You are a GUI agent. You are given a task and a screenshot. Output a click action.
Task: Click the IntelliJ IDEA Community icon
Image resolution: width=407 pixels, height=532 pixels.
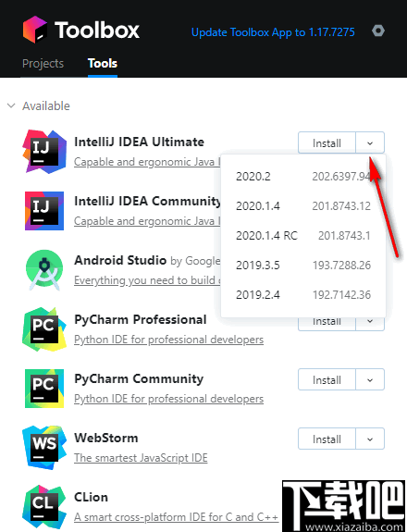44,211
